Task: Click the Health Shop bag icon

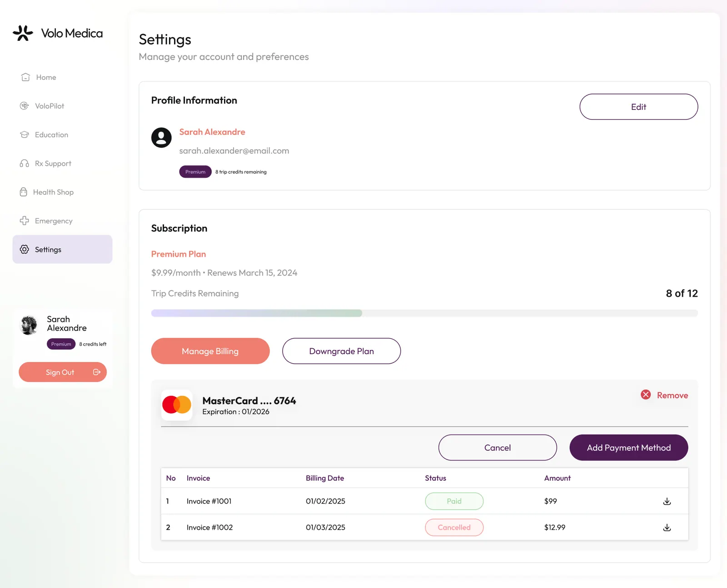Action: click(x=24, y=192)
